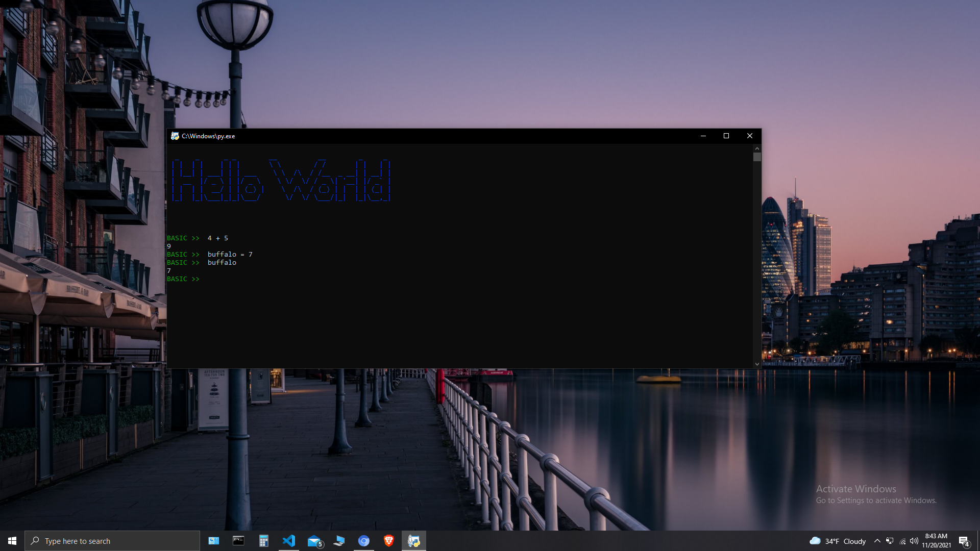This screenshot has width=980, height=551.
Task: Click the result '7' output line
Action: click(169, 271)
